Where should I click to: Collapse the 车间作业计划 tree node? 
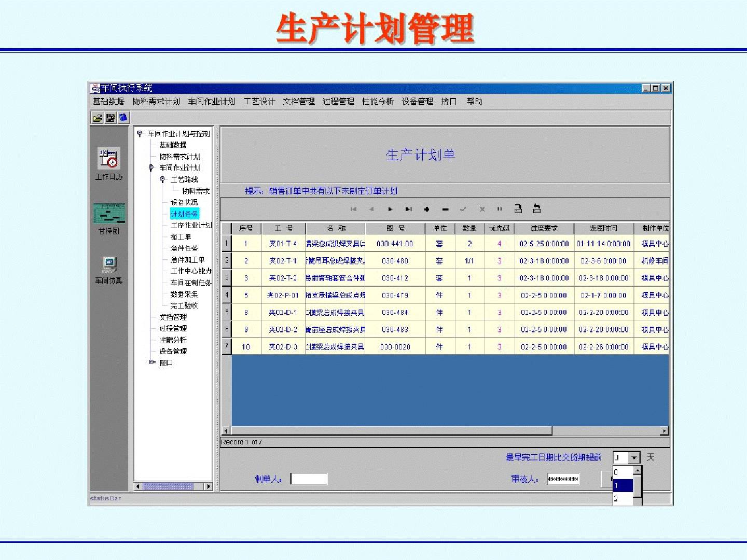[x=151, y=168]
